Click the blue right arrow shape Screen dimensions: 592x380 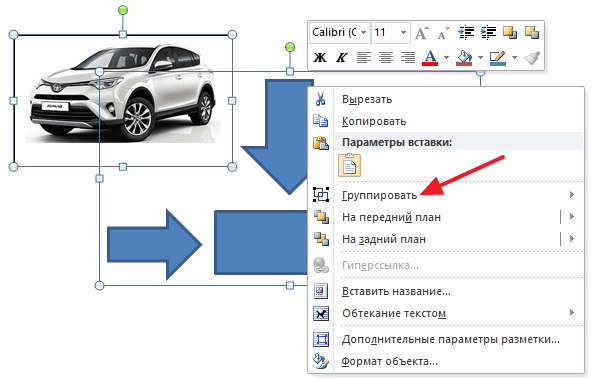(154, 244)
